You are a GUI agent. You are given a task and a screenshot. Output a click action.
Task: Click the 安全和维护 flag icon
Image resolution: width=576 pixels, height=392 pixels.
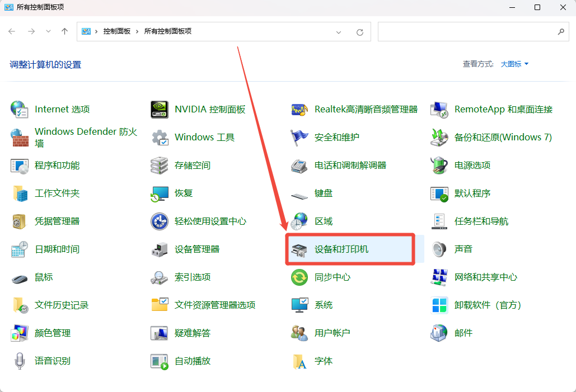tap(299, 137)
